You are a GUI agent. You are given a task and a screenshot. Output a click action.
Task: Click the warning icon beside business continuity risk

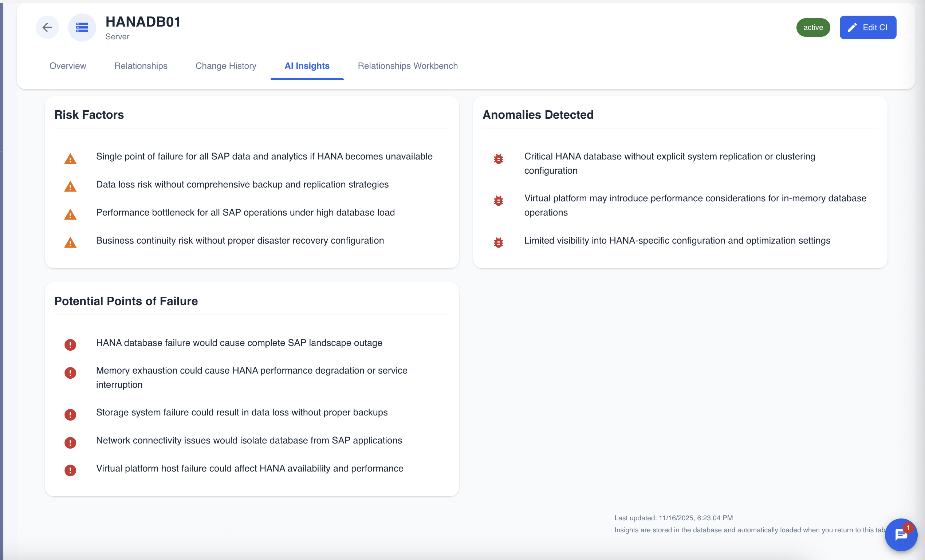pos(70,242)
